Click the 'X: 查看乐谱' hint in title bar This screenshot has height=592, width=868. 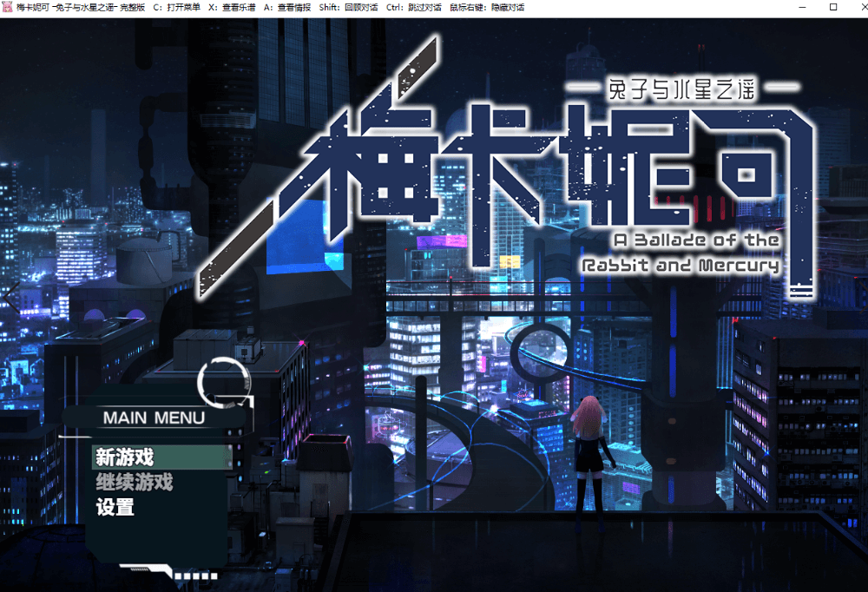(x=232, y=7)
